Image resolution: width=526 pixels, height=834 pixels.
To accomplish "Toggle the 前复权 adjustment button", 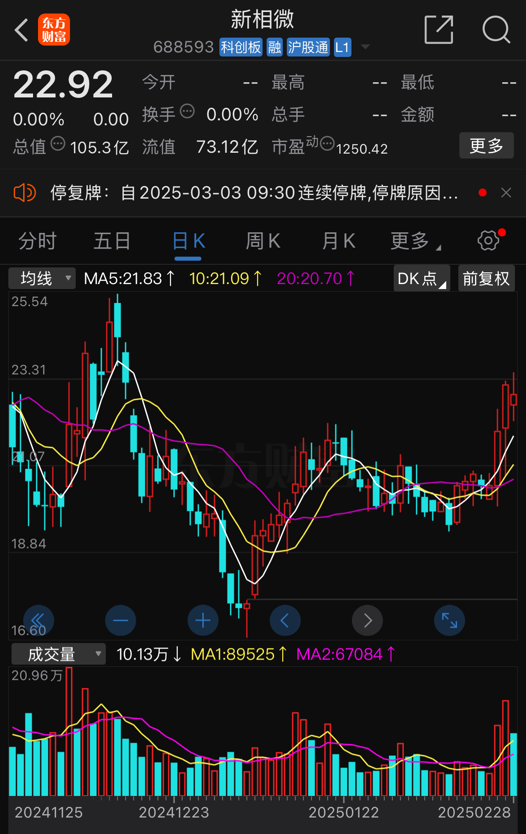I will click(486, 278).
